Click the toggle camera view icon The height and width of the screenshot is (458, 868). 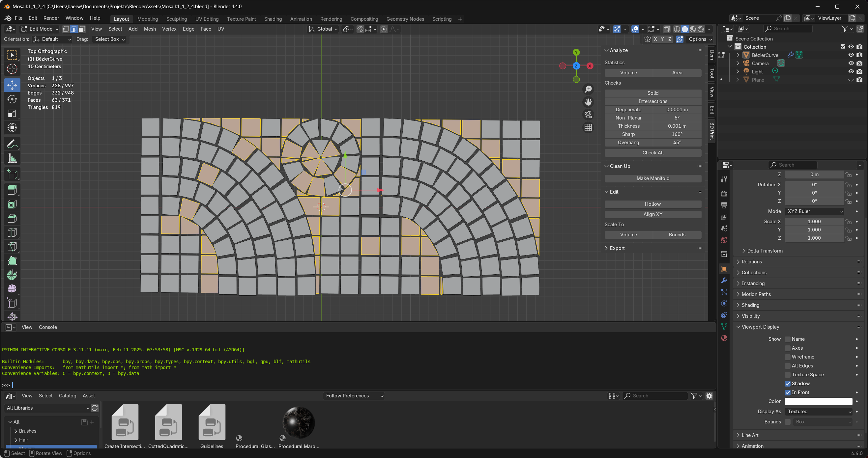click(x=588, y=115)
